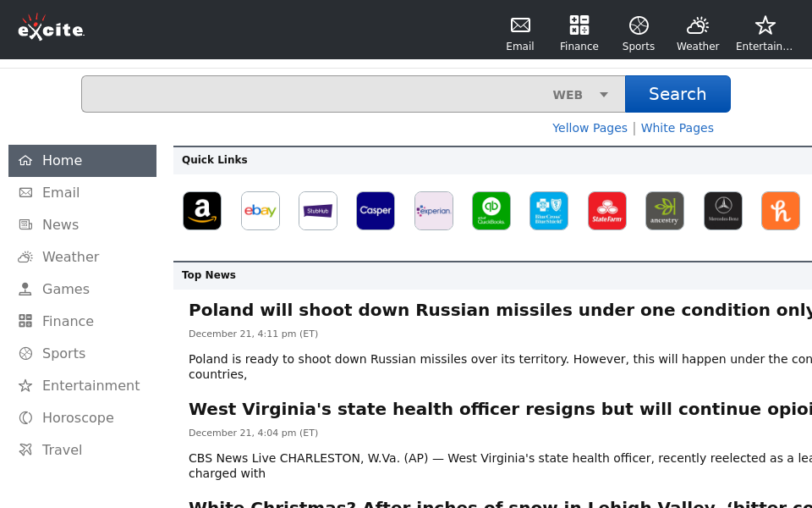Click the eBay quick link icon
Viewport: 812px width, 508px height.
coord(261,211)
